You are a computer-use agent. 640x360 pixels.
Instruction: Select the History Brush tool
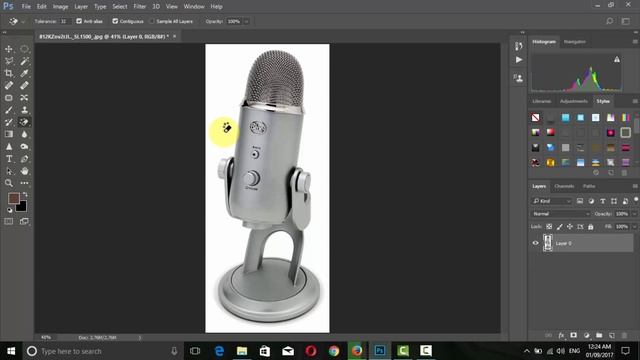click(x=9, y=122)
